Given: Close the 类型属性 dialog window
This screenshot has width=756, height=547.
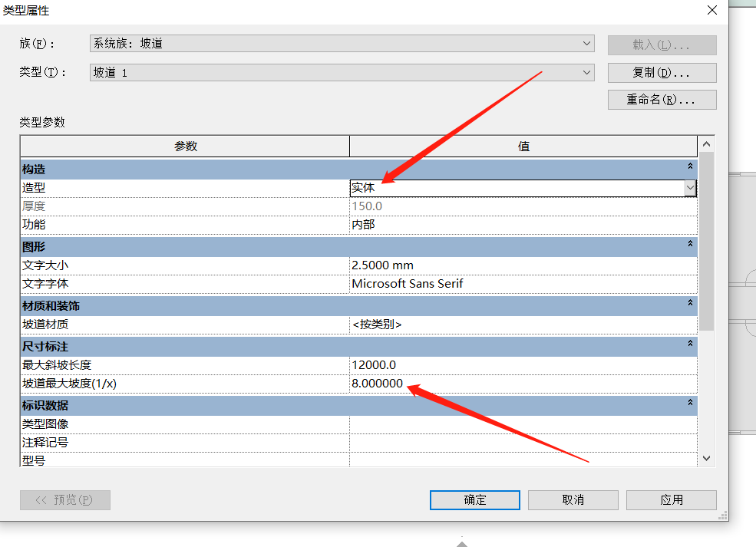Looking at the screenshot, I should 711,11.
